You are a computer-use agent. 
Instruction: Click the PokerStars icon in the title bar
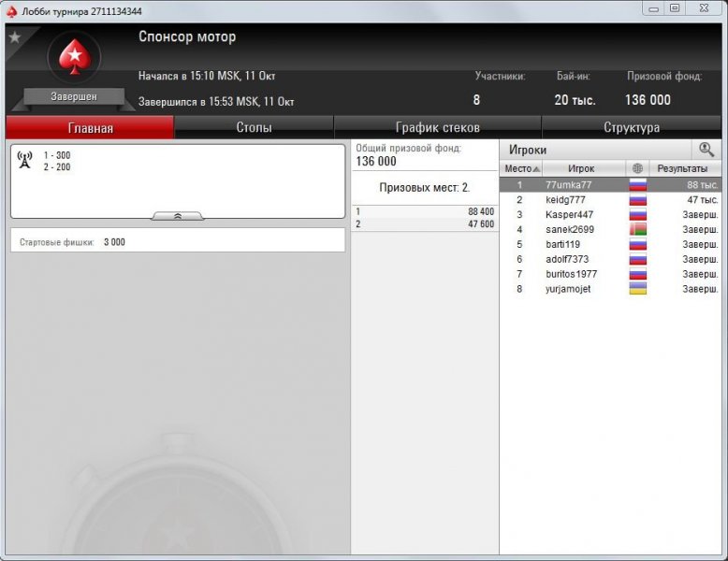coord(12,10)
